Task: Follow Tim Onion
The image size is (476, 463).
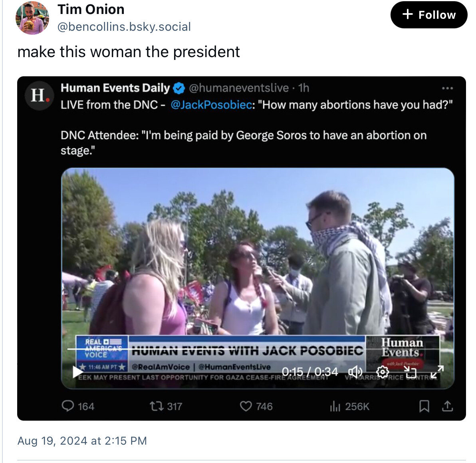Action: click(429, 15)
